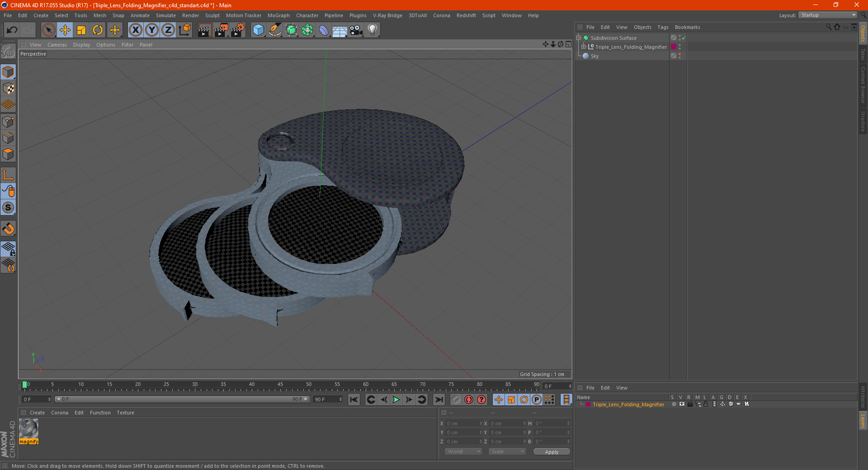Expand Triple_Lens_Folding_Magnifier object
The height and width of the screenshot is (470, 868).
pos(584,47)
